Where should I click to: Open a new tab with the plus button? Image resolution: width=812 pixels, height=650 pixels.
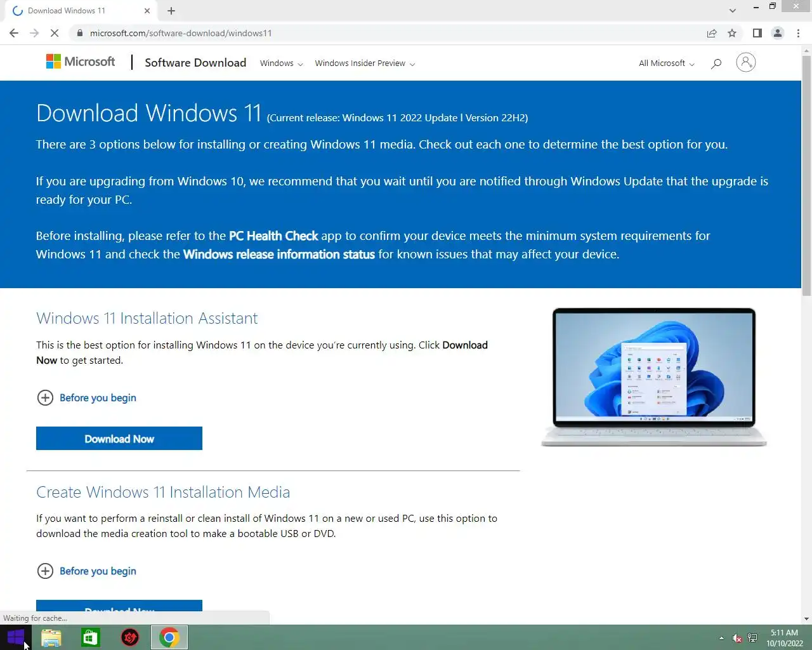171,11
